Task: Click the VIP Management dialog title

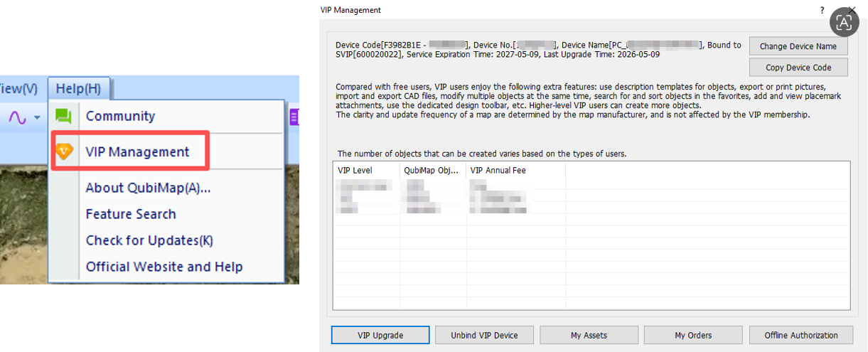Action: pyautogui.click(x=351, y=10)
